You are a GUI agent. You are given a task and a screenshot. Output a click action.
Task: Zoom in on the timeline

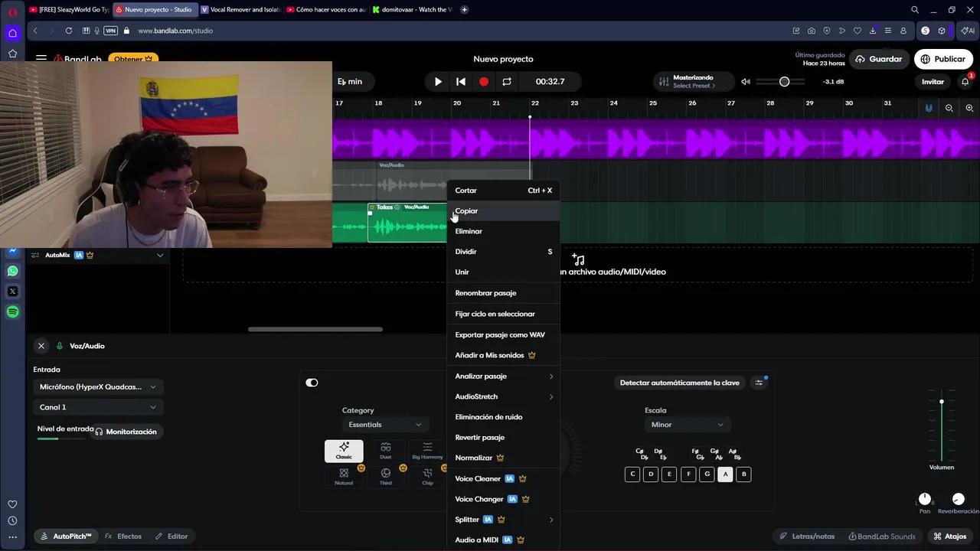(x=969, y=108)
